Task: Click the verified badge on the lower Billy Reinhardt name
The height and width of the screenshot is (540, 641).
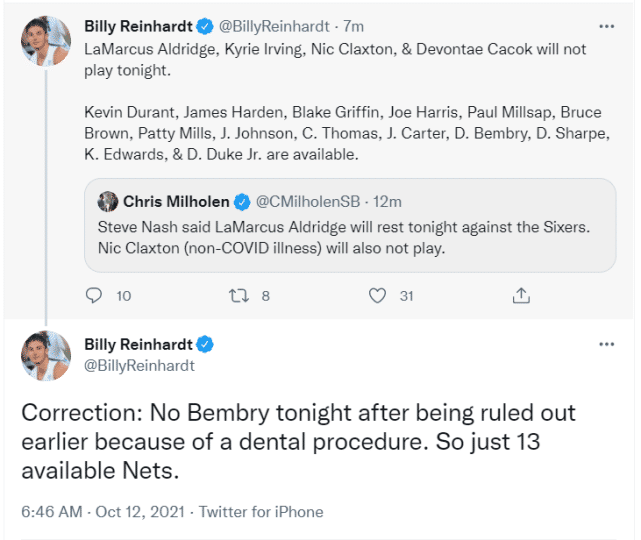Action: click(205, 345)
